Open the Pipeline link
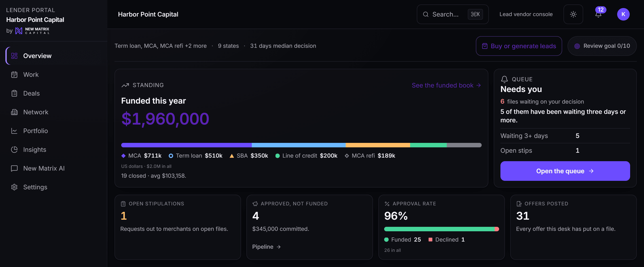Screen dimensions: 644x267 pyautogui.click(x=266, y=247)
